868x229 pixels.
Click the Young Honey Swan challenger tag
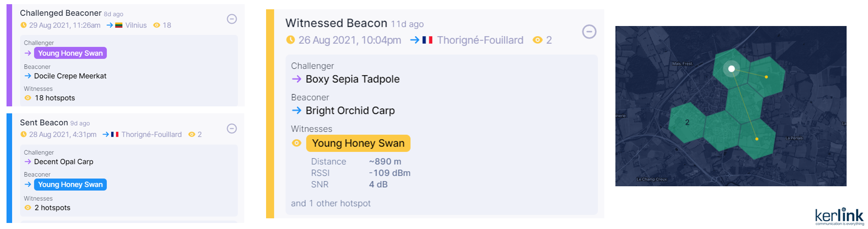[x=70, y=53]
